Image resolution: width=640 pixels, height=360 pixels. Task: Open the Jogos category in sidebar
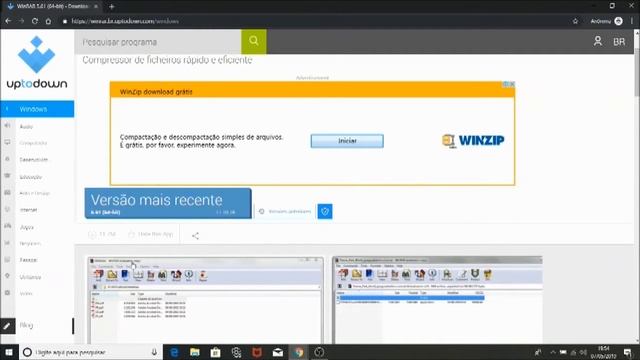click(27, 227)
